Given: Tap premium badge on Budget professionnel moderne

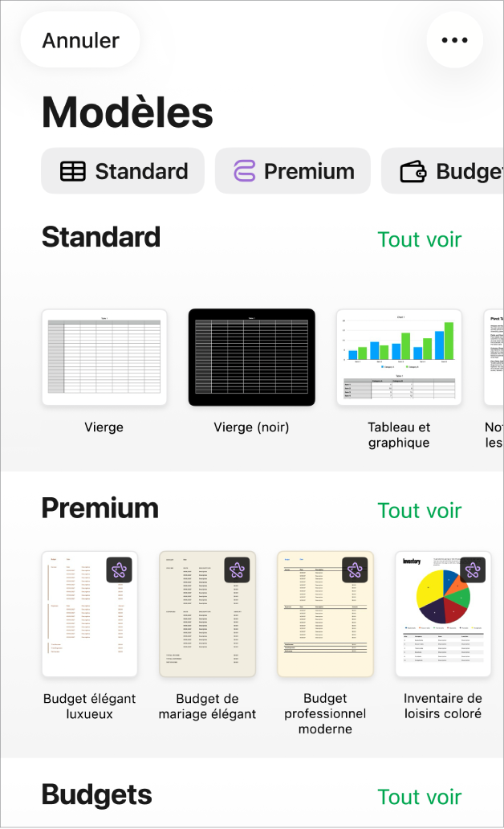Looking at the screenshot, I should click(356, 569).
